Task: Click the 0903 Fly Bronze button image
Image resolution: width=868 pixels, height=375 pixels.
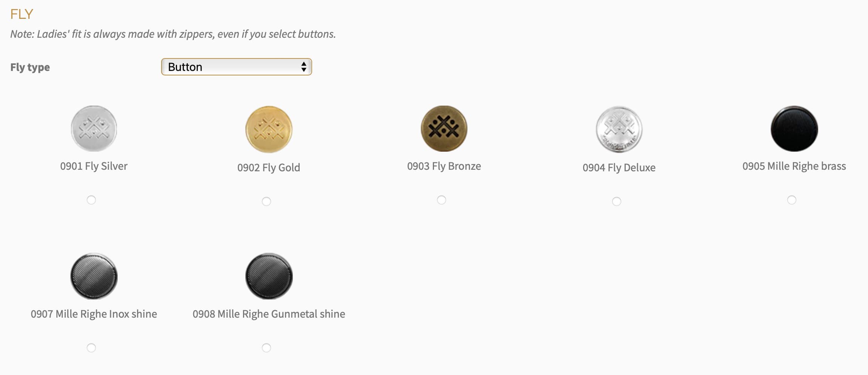Action: click(444, 129)
